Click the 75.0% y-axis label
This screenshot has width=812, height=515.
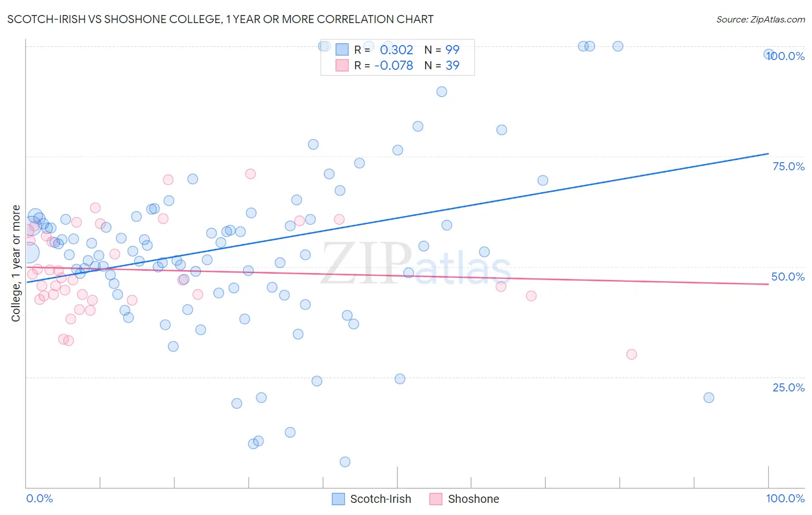pos(788,166)
